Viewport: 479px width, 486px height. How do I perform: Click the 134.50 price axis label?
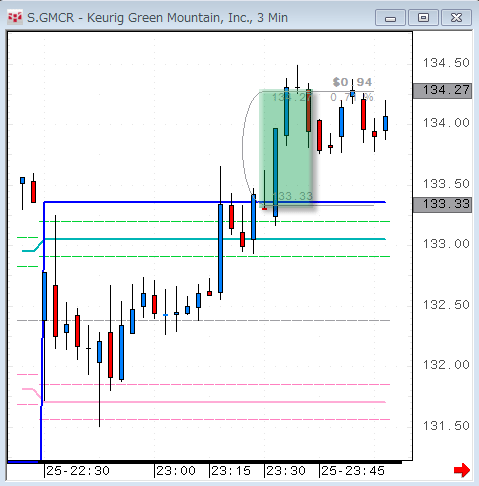click(x=446, y=63)
